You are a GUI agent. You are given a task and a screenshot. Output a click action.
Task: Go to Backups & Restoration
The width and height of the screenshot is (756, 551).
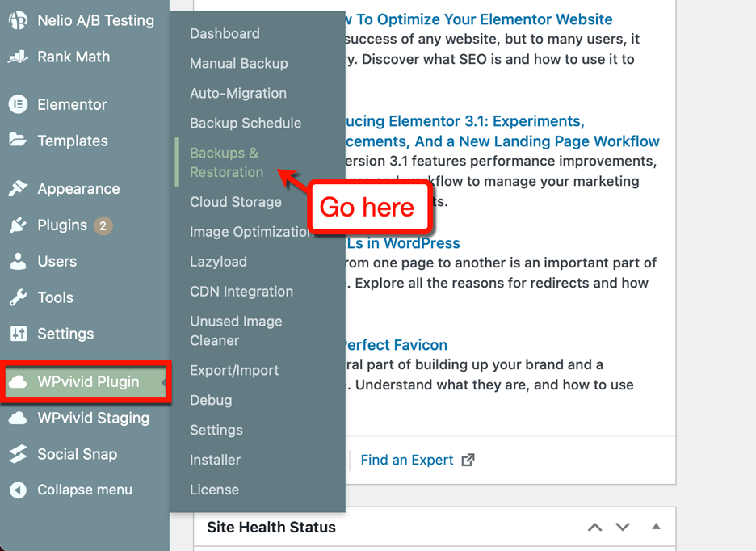pos(227,162)
